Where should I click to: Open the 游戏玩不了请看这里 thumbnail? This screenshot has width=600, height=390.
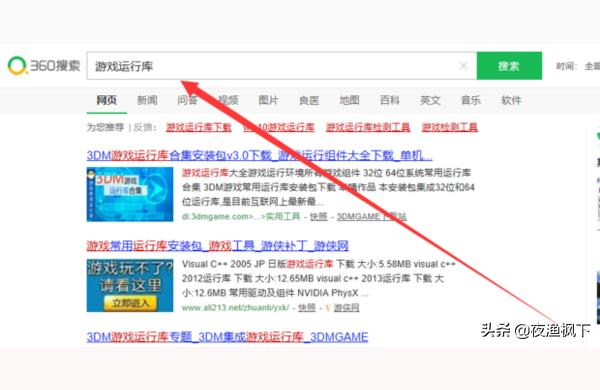(130, 286)
